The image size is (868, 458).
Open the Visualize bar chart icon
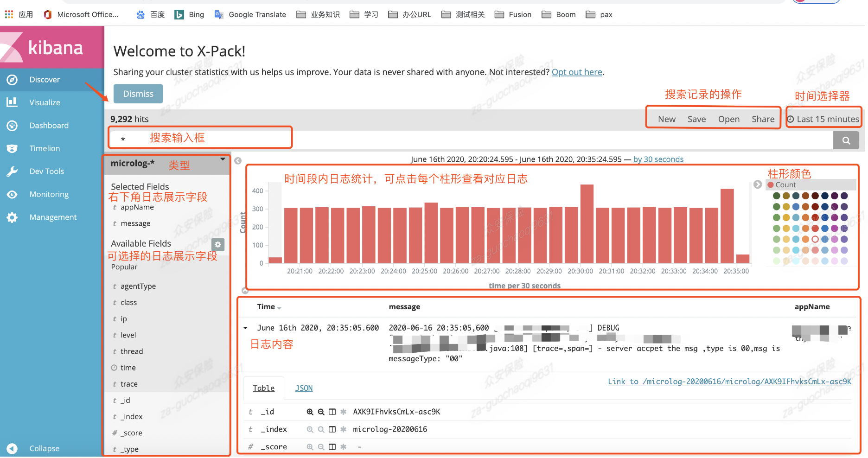click(12, 102)
